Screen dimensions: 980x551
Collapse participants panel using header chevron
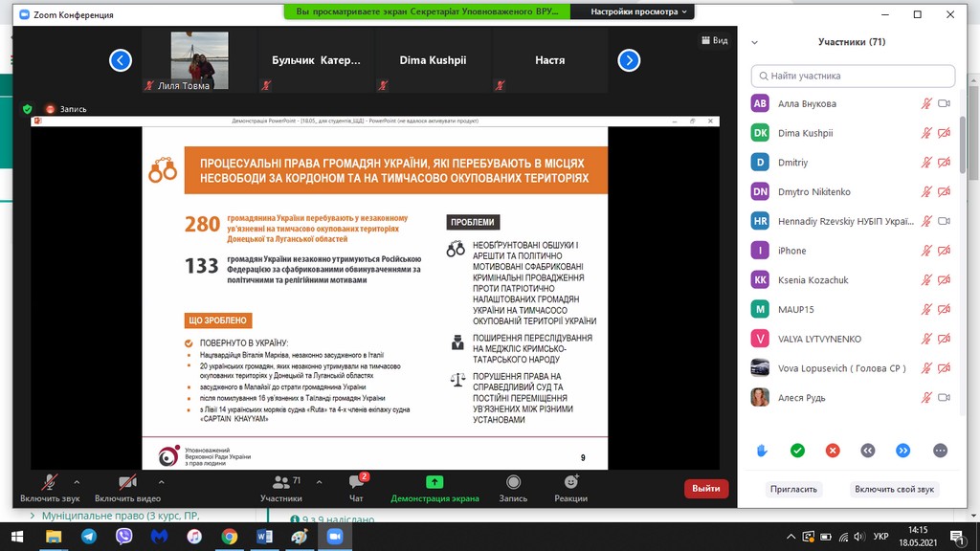[x=755, y=42]
